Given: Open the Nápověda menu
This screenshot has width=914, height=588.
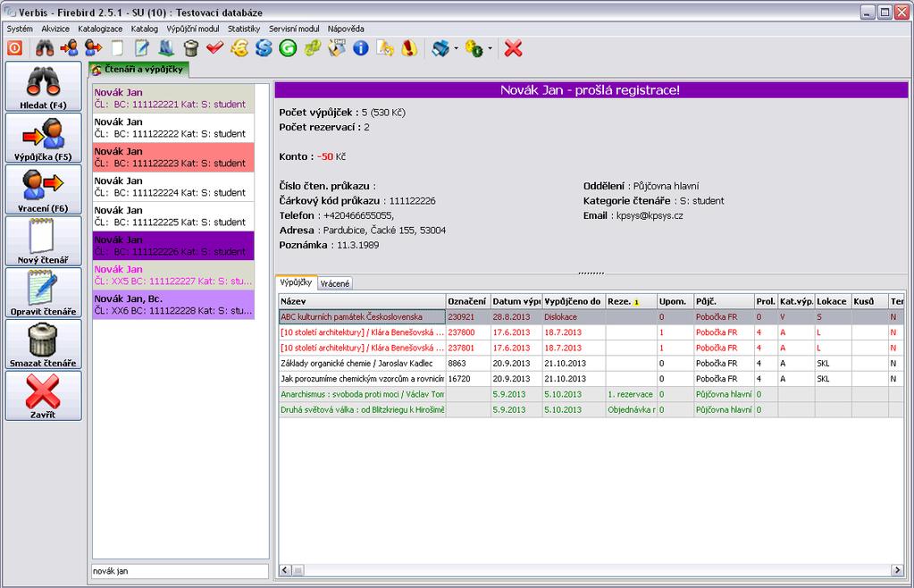Looking at the screenshot, I should (346, 29).
